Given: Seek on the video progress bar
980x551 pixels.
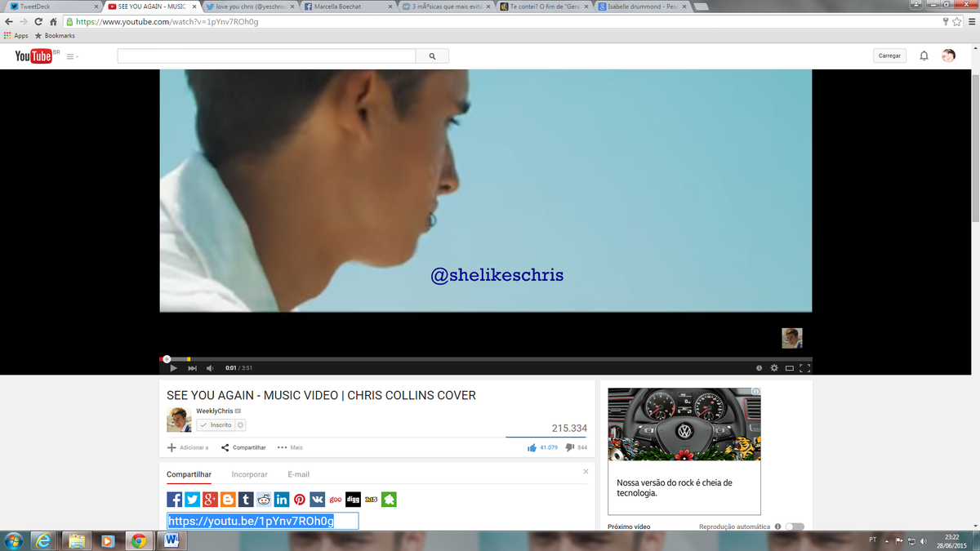Looking at the screenshot, I should 485,358.
